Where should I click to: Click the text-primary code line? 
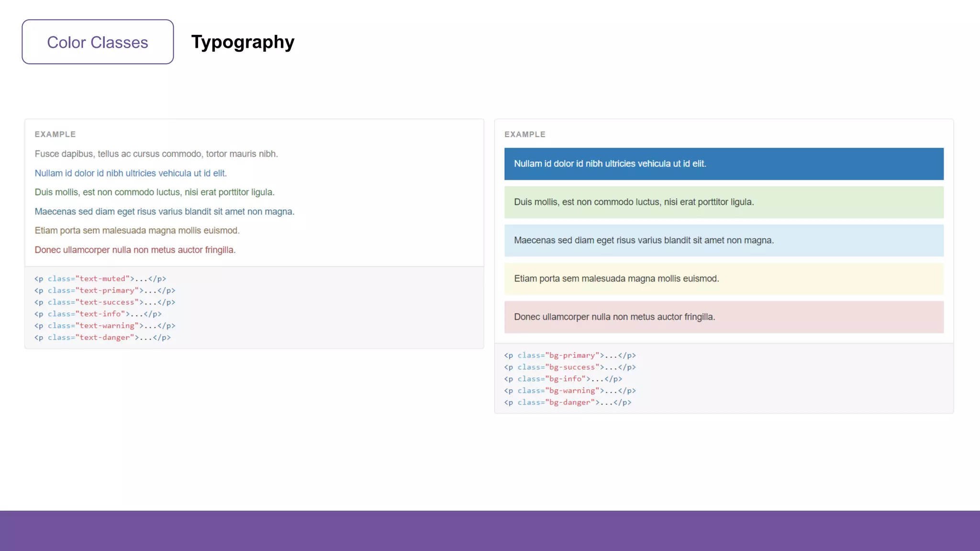[x=104, y=290]
